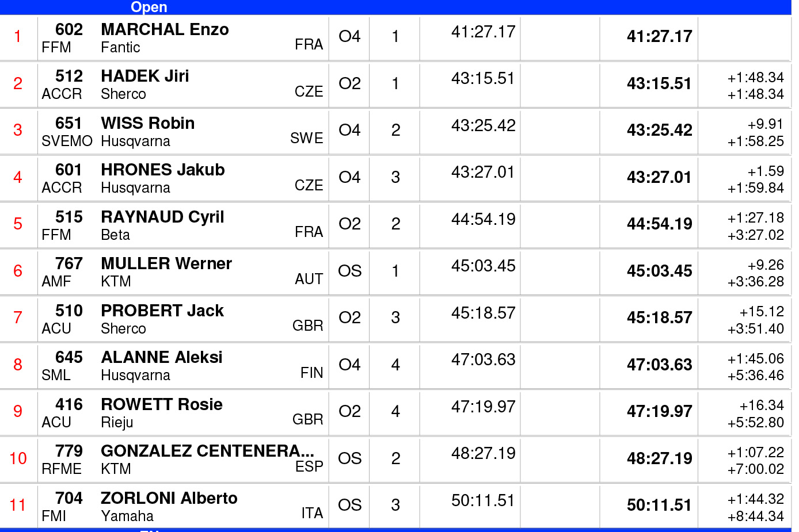Select ZORLONI Alberto rider name

(169, 498)
